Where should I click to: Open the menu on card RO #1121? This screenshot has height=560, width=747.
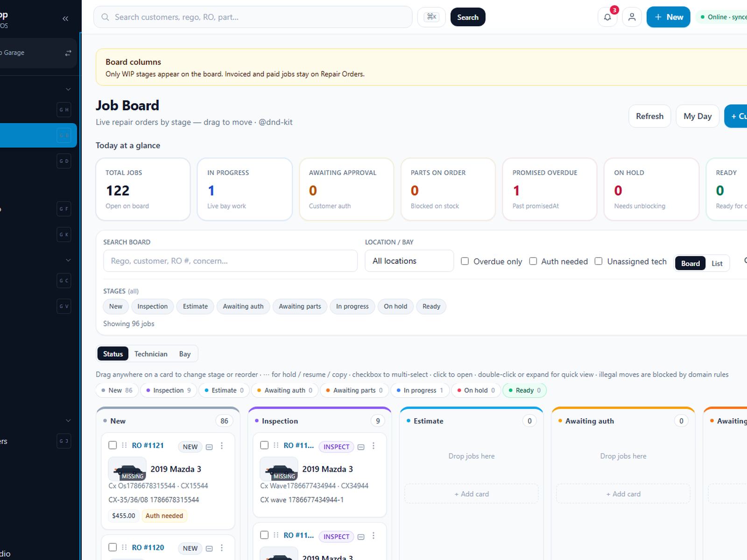pyautogui.click(x=222, y=446)
